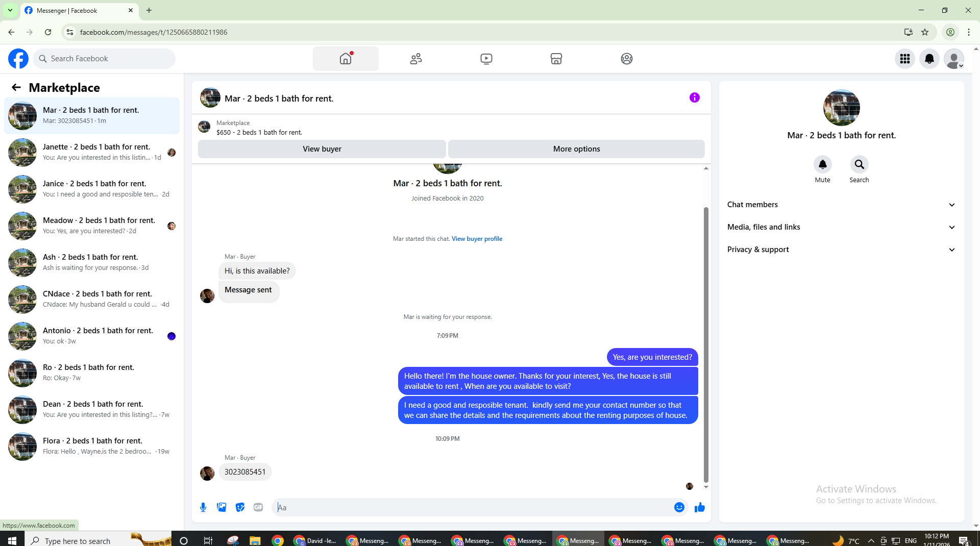
Task: Focus the Search Facebook field
Action: (104, 59)
